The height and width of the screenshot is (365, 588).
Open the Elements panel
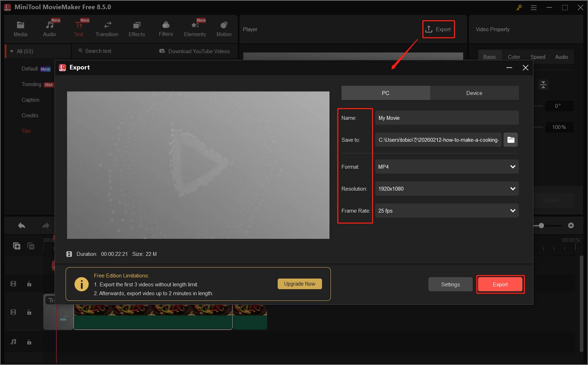(x=195, y=28)
